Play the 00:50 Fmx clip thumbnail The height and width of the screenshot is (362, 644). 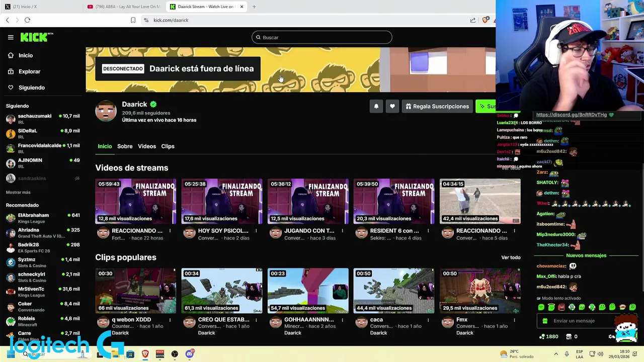[x=480, y=291]
